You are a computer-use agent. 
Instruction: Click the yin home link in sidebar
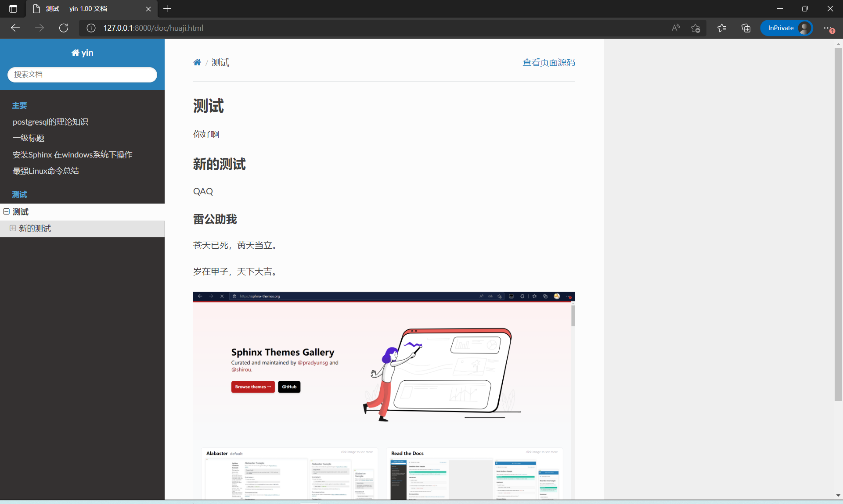(x=82, y=53)
